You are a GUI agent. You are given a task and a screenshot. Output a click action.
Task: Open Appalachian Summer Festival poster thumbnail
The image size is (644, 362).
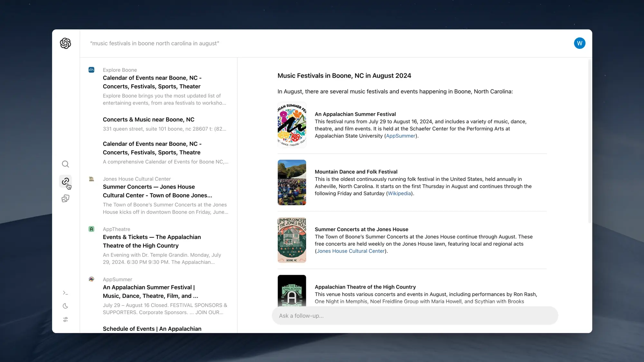click(x=292, y=125)
